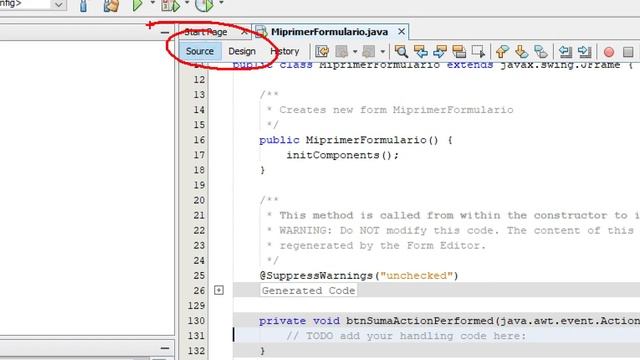
Task: Select the Start Page tab
Action: coord(206,32)
